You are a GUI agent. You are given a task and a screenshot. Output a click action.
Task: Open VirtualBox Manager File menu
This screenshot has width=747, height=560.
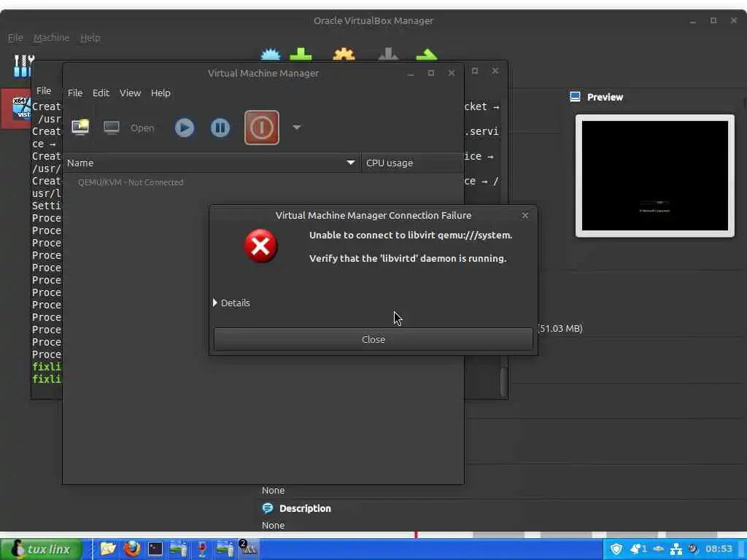pos(15,38)
